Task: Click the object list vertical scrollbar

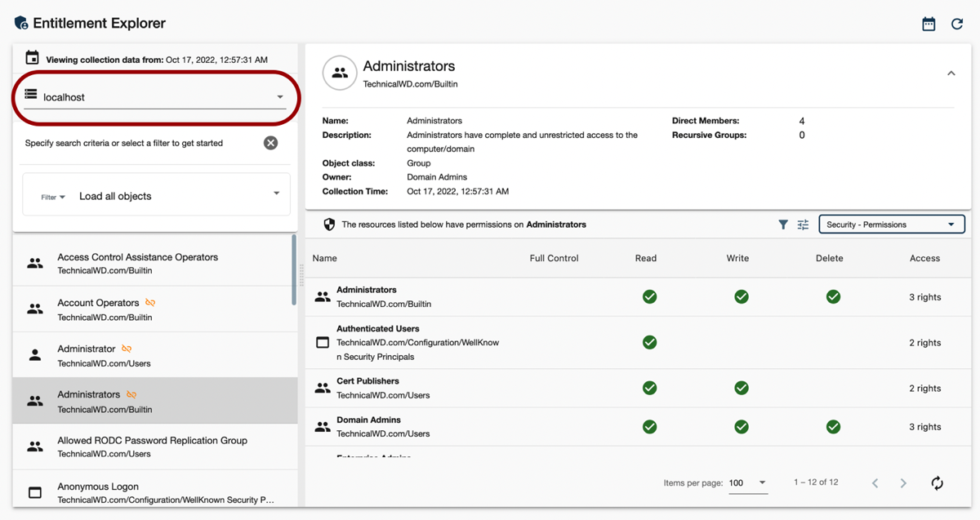Action: click(x=294, y=269)
